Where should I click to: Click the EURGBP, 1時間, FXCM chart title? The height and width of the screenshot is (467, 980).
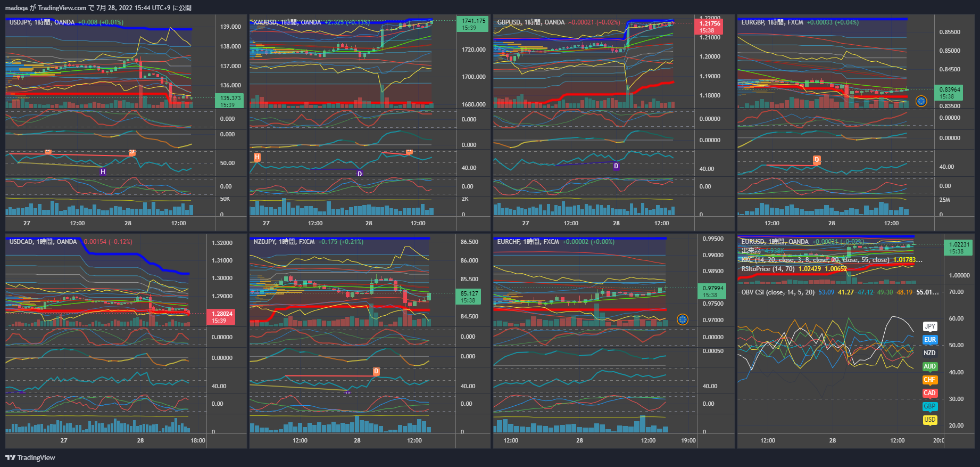pos(773,22)
